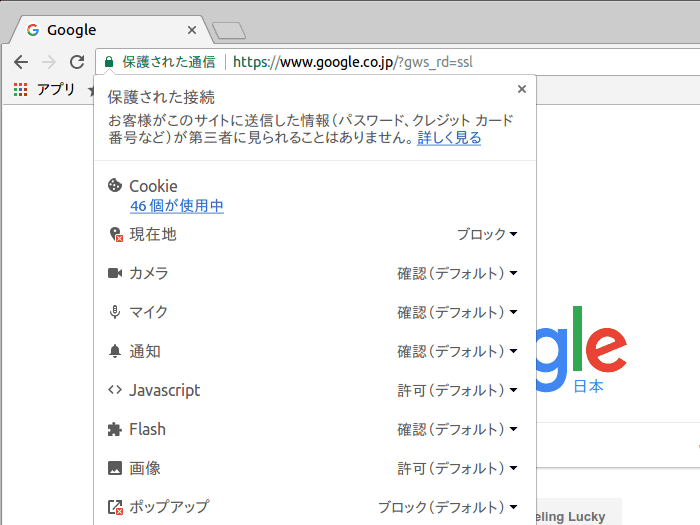Open a new tab with the blank tab button
The height and width of the screenshot is (525, 700).
(x=229, y=30)
